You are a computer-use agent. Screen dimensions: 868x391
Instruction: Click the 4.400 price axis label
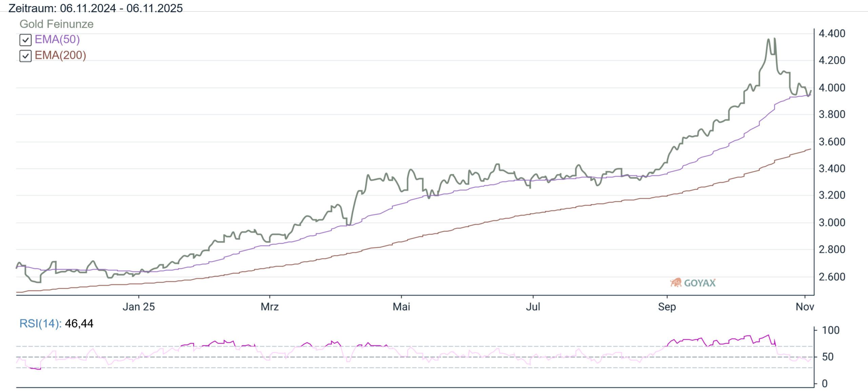tap(832, 34)
